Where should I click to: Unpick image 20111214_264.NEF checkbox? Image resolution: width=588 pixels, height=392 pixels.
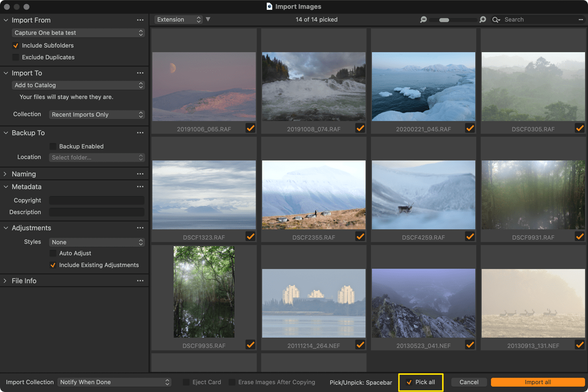(x=360, y=344)
